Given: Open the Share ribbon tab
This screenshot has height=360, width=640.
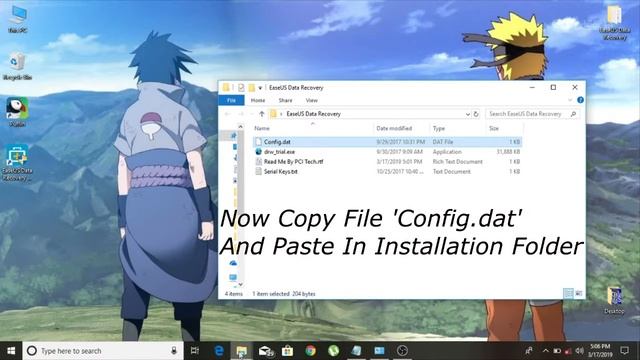Looking at the screenshot, I should (x=285, y=100).
